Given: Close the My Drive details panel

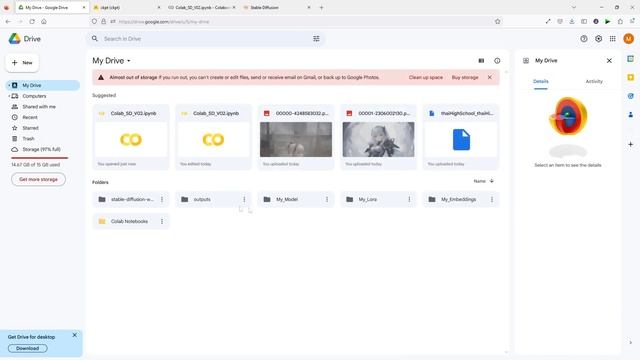Looking at the screenshot, I should (609, 61).
